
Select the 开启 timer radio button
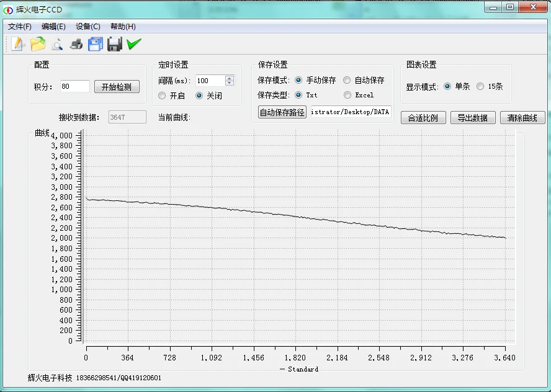pos(163,96)
